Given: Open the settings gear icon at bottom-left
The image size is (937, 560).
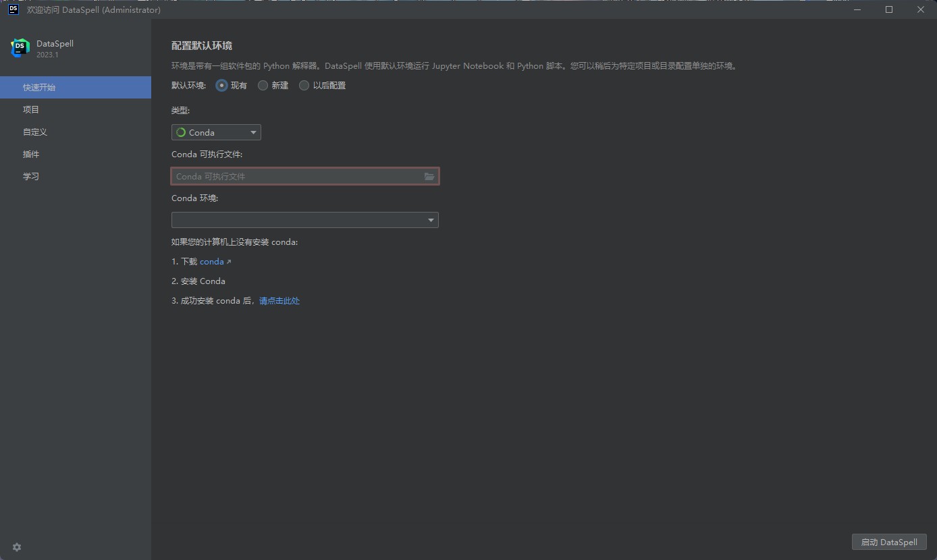Looking at the screenshot, I should point(17,547).
